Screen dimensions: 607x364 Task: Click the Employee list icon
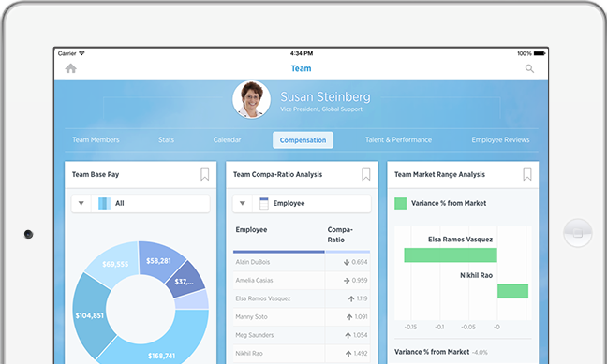264,203
